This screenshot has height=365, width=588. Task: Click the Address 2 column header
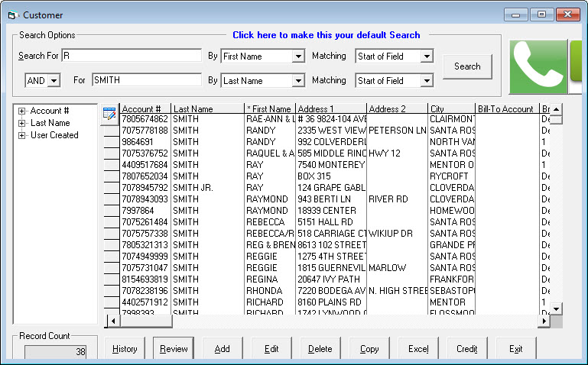(x=397, y=109)
